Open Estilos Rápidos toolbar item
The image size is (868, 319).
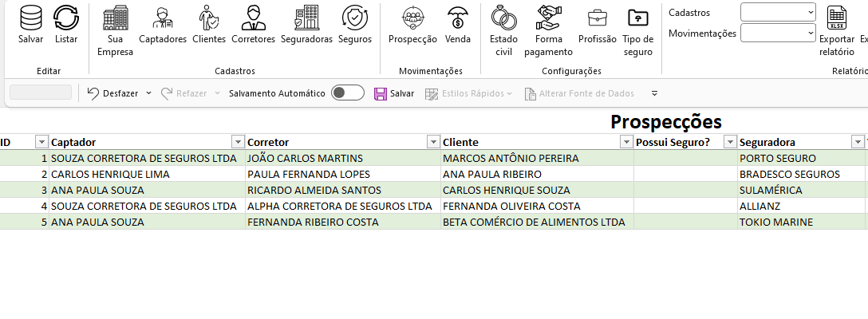pos(468,93)
